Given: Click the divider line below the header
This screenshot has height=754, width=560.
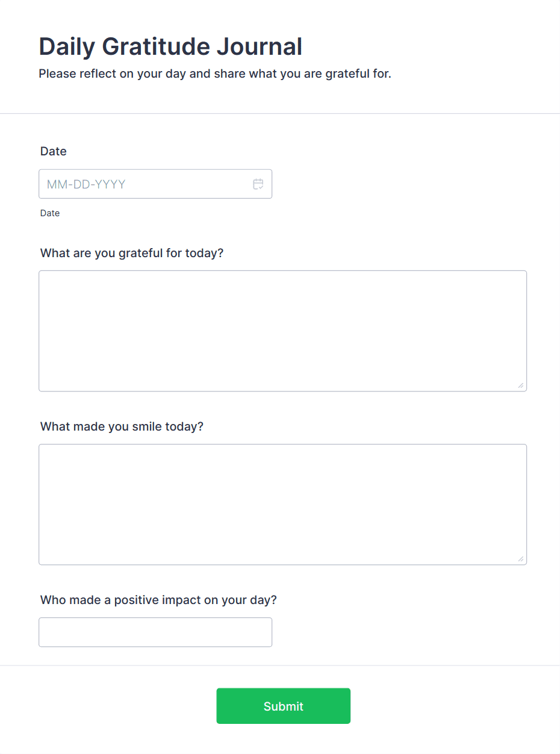Looking at the screenshot, I should coord(280,113).
